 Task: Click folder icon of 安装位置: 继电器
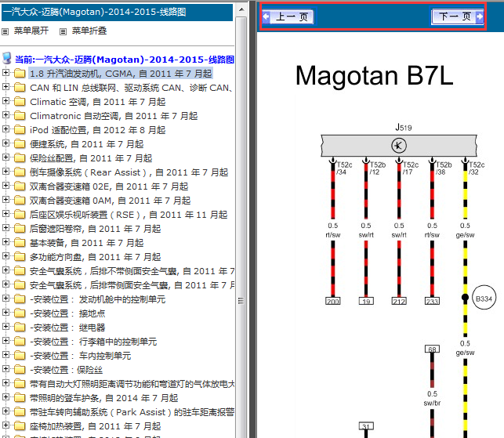point(20,328)
